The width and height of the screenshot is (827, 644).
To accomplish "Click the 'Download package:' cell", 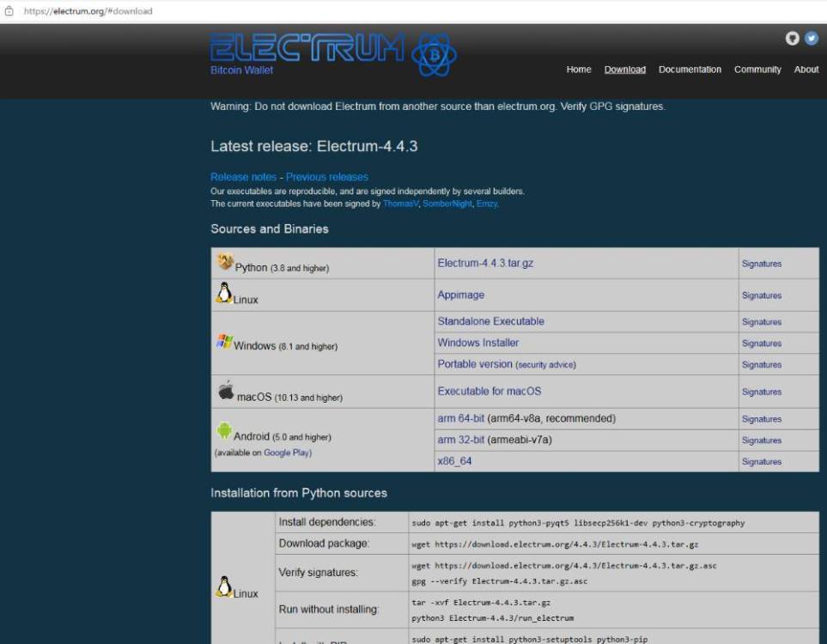I will click(x=342, y=544).
